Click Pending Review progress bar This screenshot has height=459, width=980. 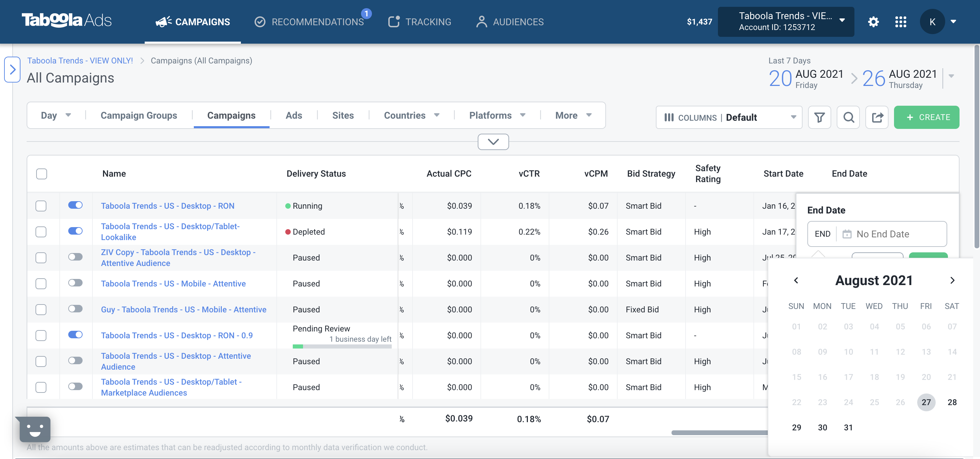pos(342,346)
